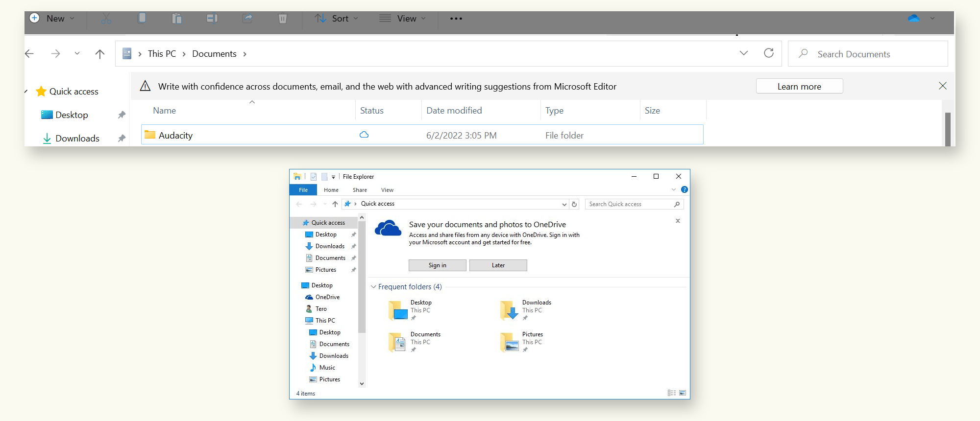Open the See more three-dots menu
This screenshot has height=421, width=980.
click(456, 19)
